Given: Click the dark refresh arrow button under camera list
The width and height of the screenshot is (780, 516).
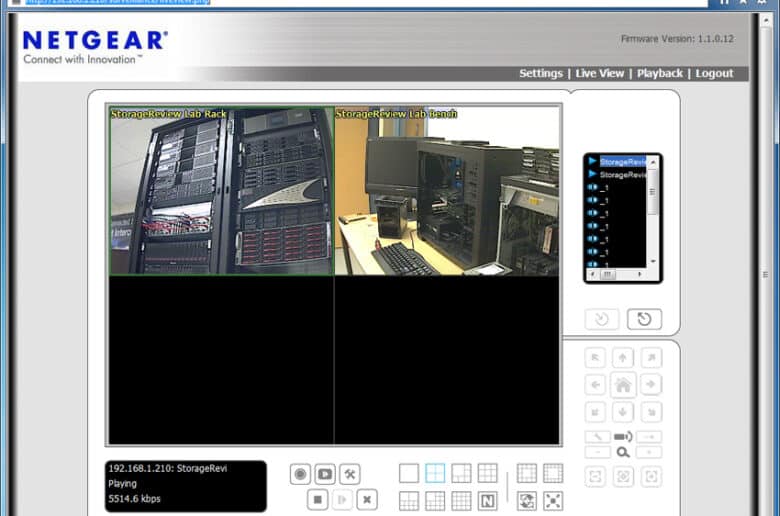Looking at the screenshot, I should (644, 319).
